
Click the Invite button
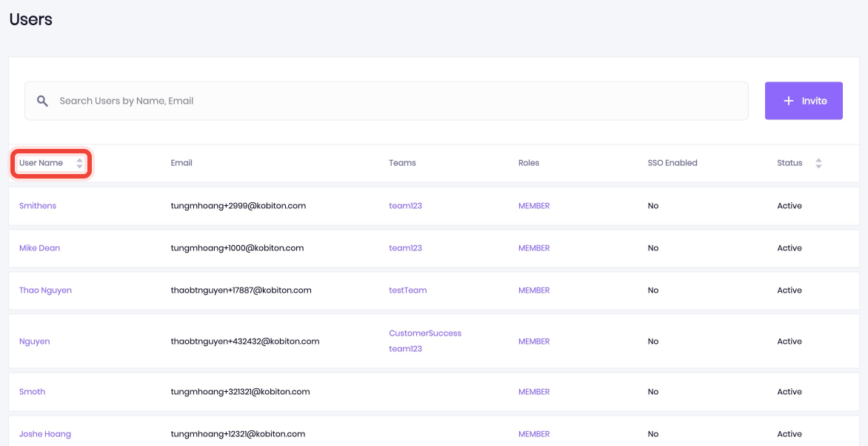click(804, 101)
